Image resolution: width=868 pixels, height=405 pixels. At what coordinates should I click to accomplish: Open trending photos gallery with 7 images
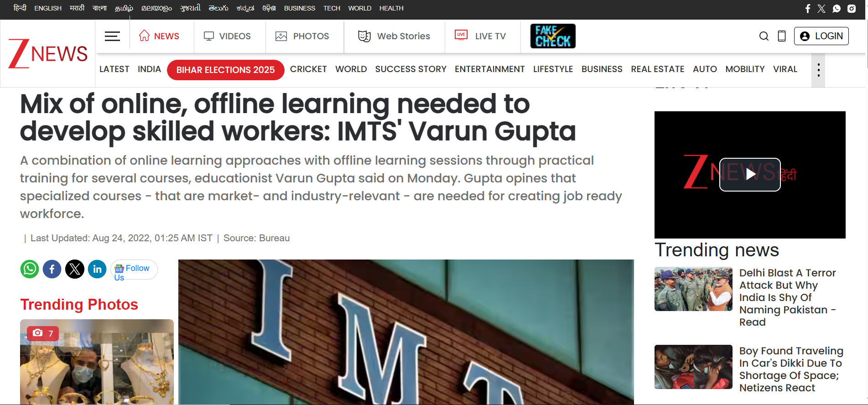97,361
